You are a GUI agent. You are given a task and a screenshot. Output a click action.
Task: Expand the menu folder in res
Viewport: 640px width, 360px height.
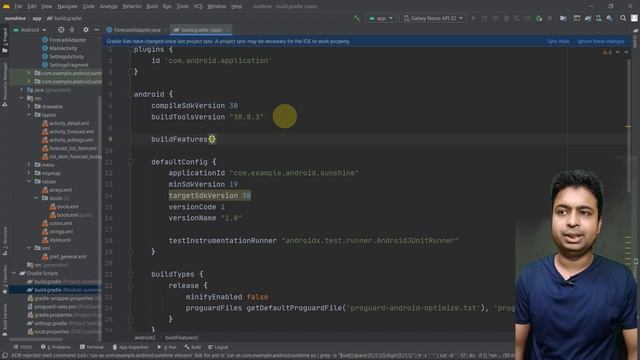click(29, 165)
